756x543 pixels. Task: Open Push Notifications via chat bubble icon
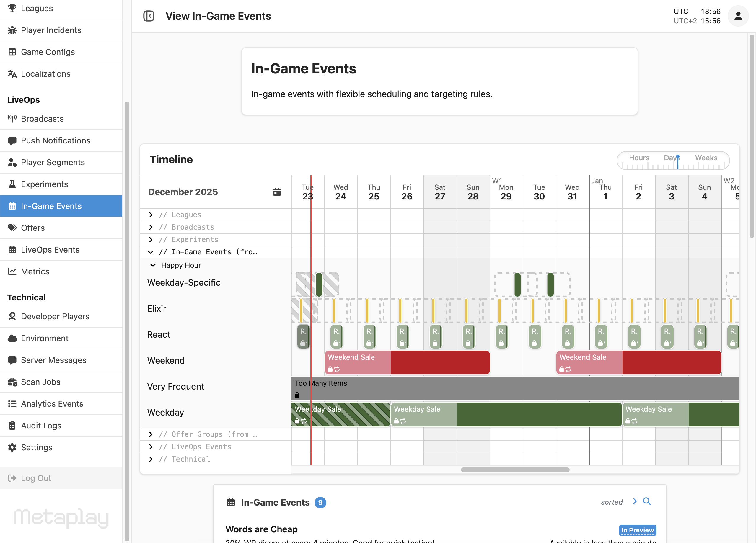(12, 140)
